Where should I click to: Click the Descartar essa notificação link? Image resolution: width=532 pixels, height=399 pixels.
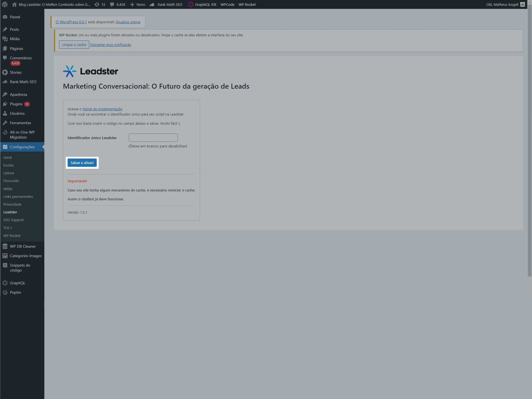click(111, 45)
